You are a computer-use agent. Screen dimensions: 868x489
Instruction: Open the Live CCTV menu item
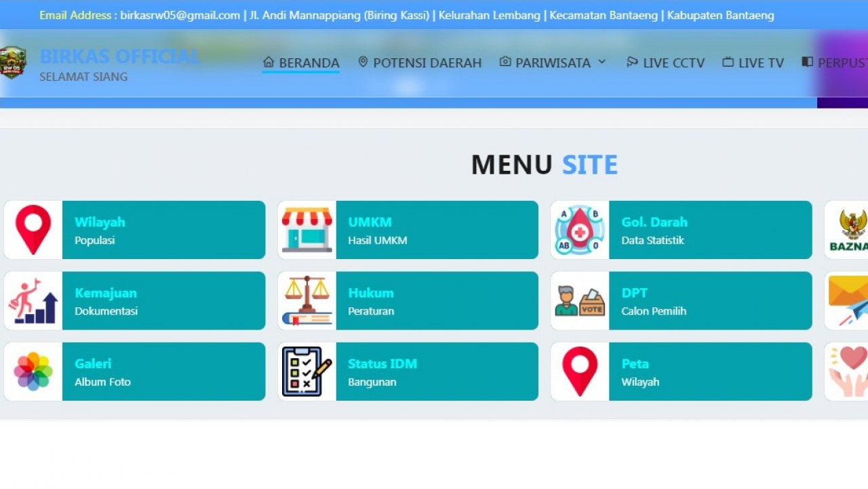coord(665,62)
